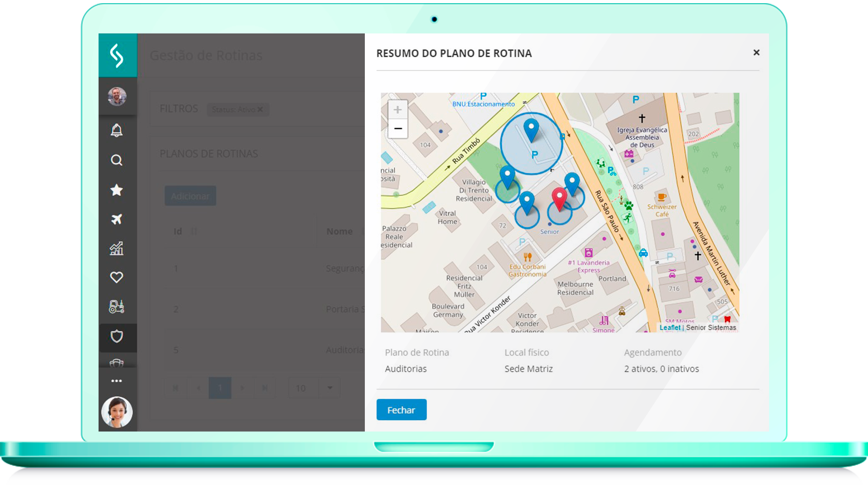Click the Senior logo in the sidebar
868x488 pixels.
tap(117, 55)
